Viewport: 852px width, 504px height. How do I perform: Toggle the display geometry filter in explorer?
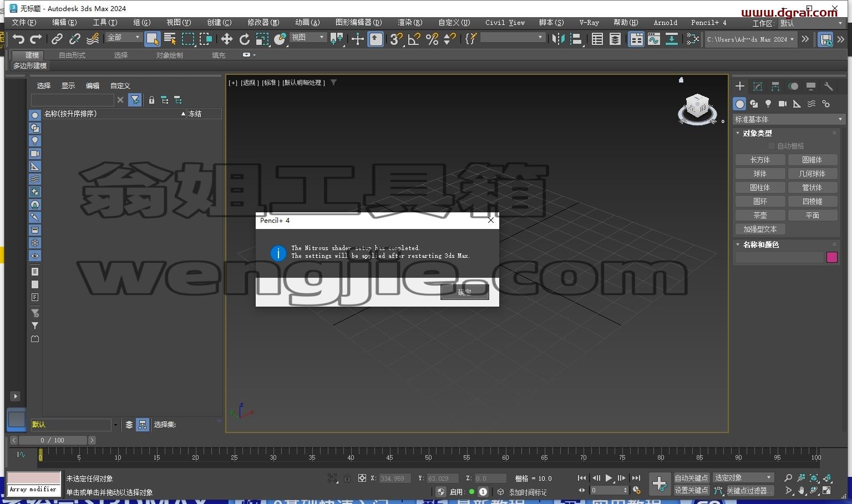click(x=35, y=115)
